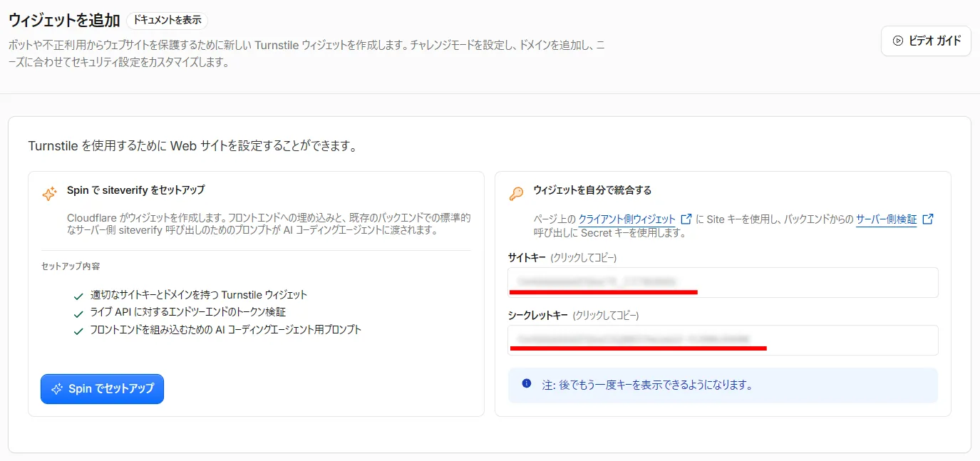Click the play icon in ビデオ ガイド
Screen dimensions: 980x461
[x=898, y=41]
